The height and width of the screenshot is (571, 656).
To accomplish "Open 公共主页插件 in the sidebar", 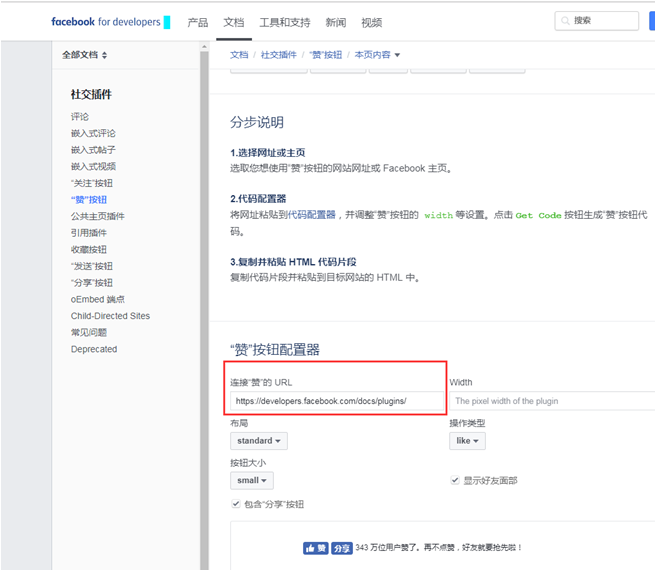I will click(x=97, y=216).
